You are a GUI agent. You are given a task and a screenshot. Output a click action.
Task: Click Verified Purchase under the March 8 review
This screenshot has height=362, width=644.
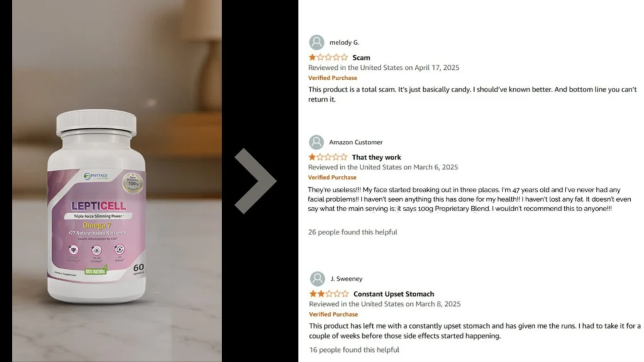click(x=333, y=314)
